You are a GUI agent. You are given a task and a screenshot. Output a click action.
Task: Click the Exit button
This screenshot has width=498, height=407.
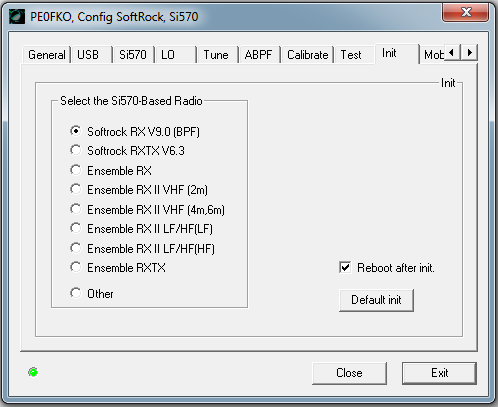click(439, 373)
